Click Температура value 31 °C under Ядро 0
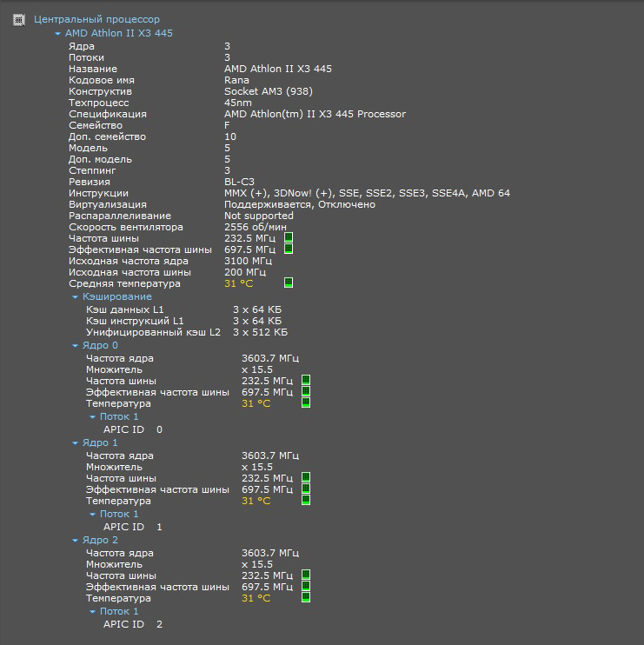This screenshot has width=644, height=645. pyautogui.click(x=256, y=404)
